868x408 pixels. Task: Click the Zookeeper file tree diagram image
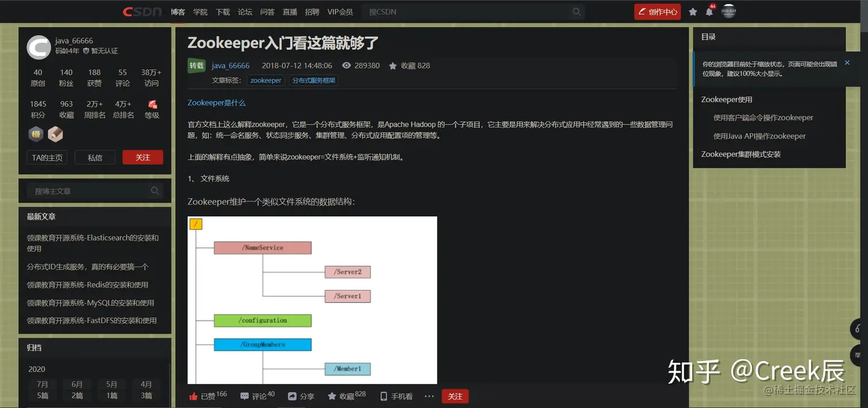point(312,300)
